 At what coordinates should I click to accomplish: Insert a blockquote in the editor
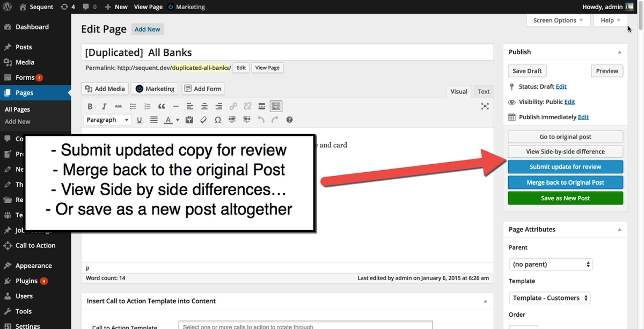tap(162, 106)
